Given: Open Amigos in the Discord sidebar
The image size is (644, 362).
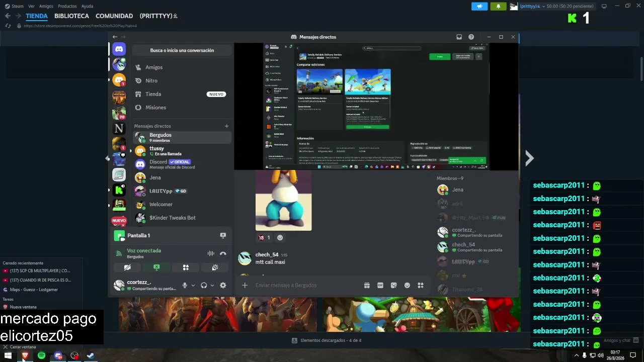Looking at the screenshot, I should click(x=182, y=67).
